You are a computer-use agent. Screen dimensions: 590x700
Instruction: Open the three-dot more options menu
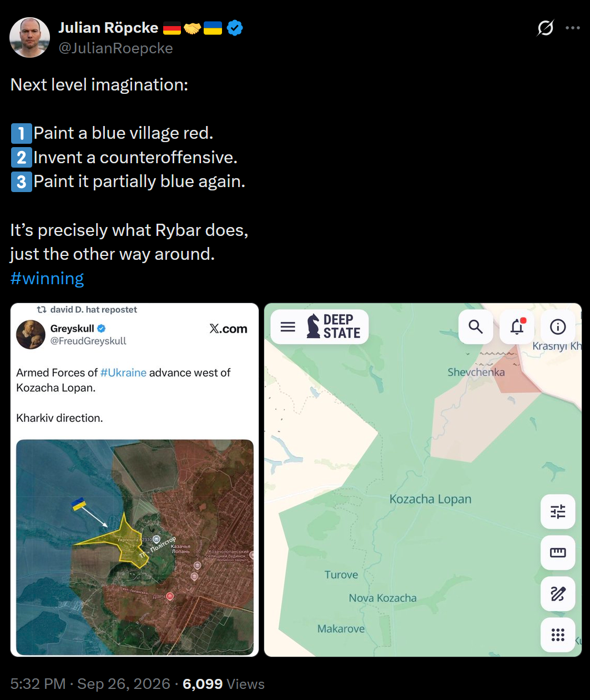point(573,28)
